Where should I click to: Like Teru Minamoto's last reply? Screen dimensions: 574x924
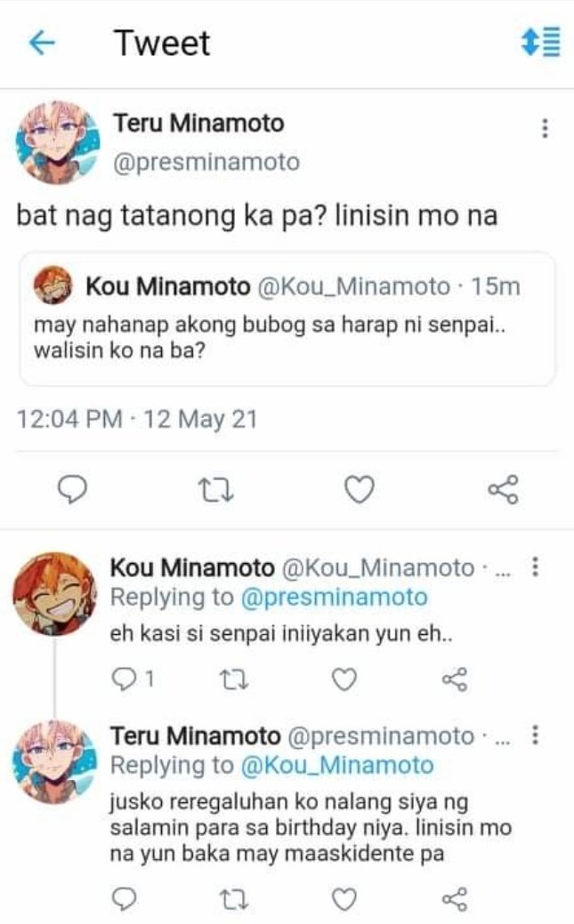tap(344, 899)
